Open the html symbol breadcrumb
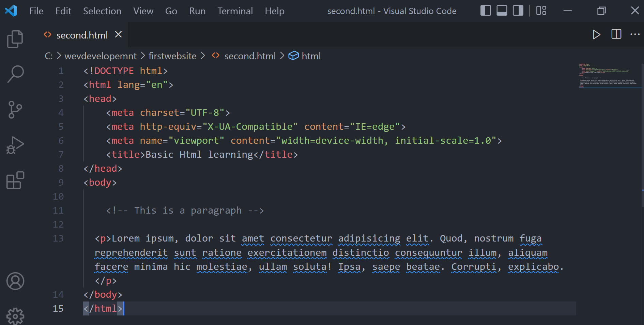Screen dimensions: 644x325 [x=311, y=56]
